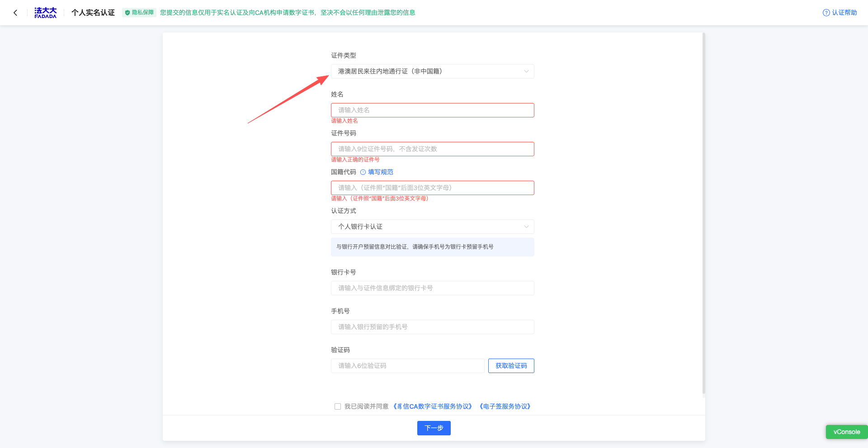Open the ID type dropdown
Screen dimensions: 868x448
[x=432, y=71]
